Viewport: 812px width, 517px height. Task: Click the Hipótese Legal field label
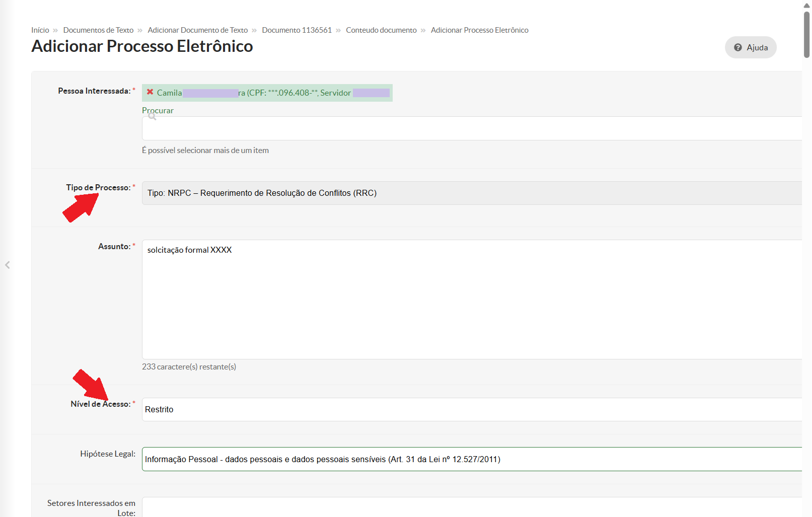[107, 454]
